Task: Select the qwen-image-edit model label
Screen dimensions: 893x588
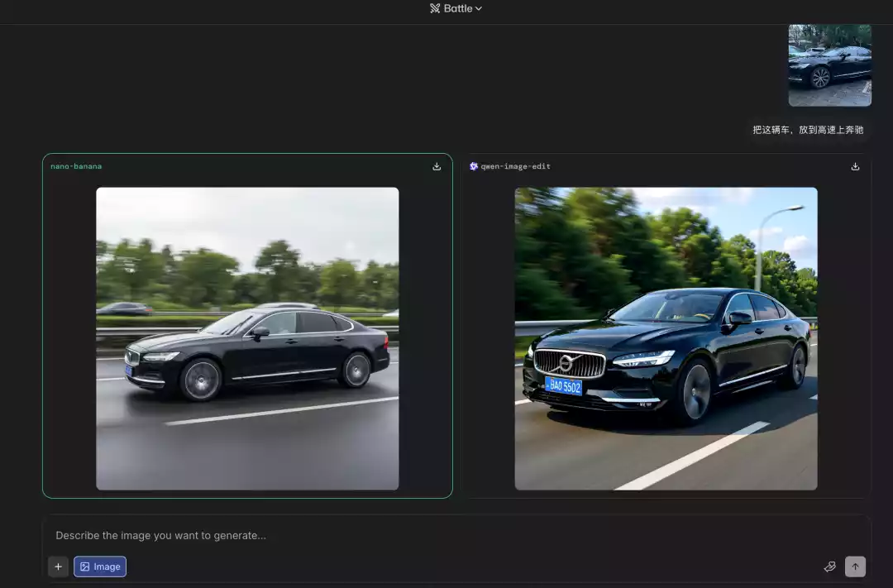Action: 515,166
